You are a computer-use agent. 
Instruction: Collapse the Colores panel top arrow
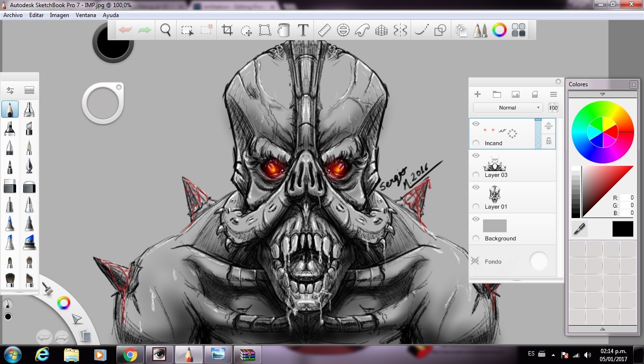coord(602,94)
